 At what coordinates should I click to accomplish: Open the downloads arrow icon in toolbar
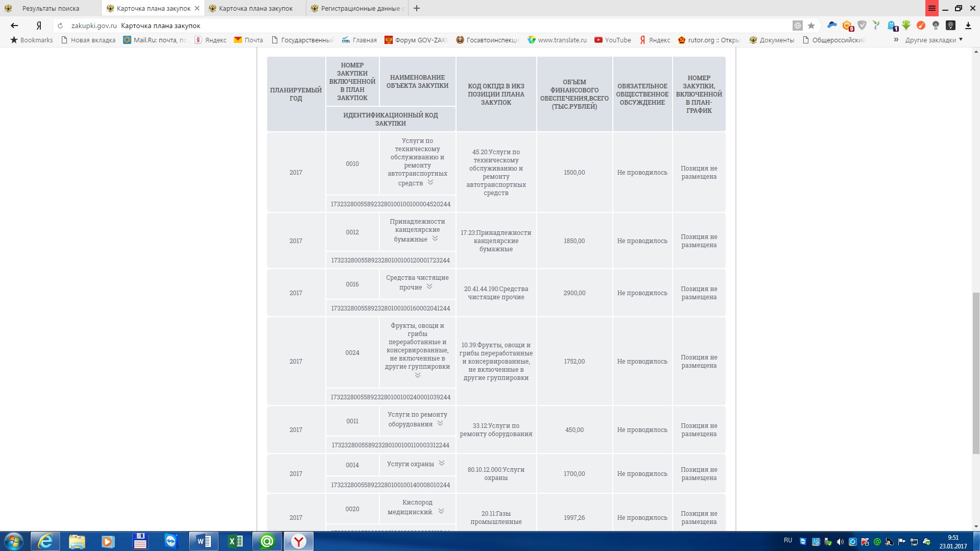click(968, 26)
